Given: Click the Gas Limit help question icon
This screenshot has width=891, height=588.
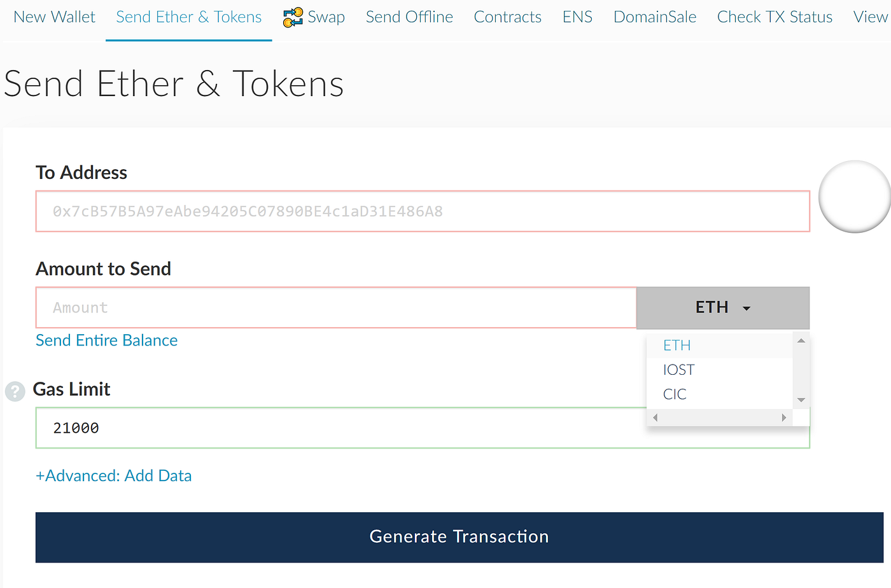Looking at the screenshot, I should (15, 391).
